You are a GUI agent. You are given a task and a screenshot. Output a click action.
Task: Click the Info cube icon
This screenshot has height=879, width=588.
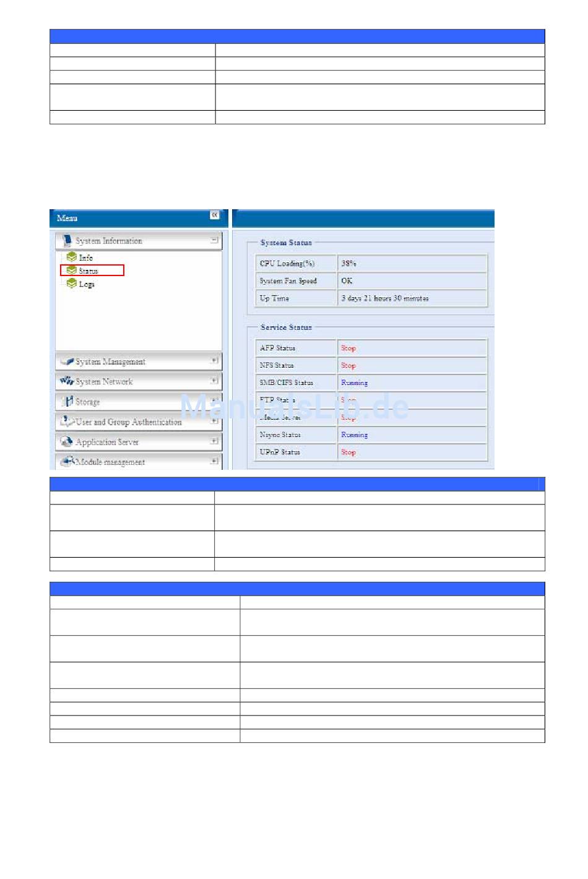click(72, 257)
